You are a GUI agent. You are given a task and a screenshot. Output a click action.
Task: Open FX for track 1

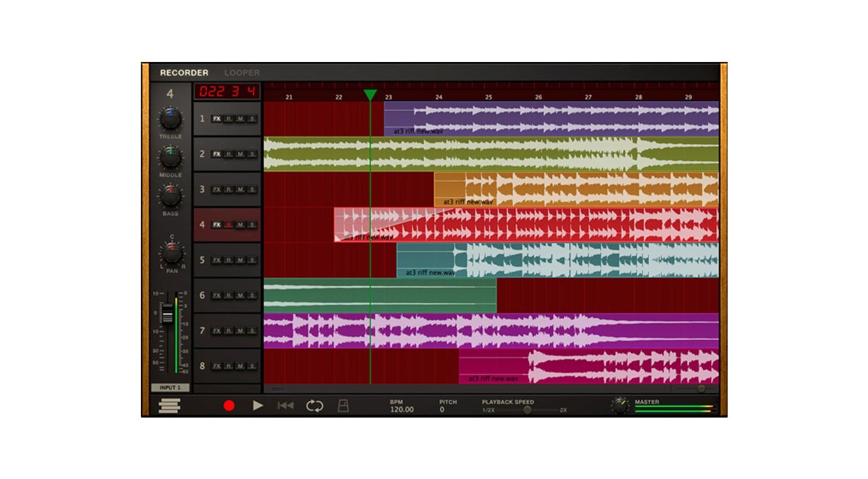(216, 119)
